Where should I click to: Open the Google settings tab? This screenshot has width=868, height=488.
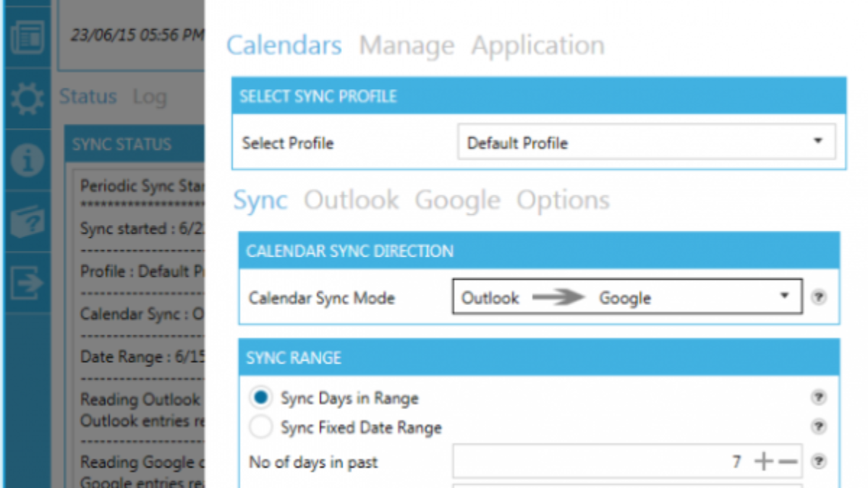(457, 200)
